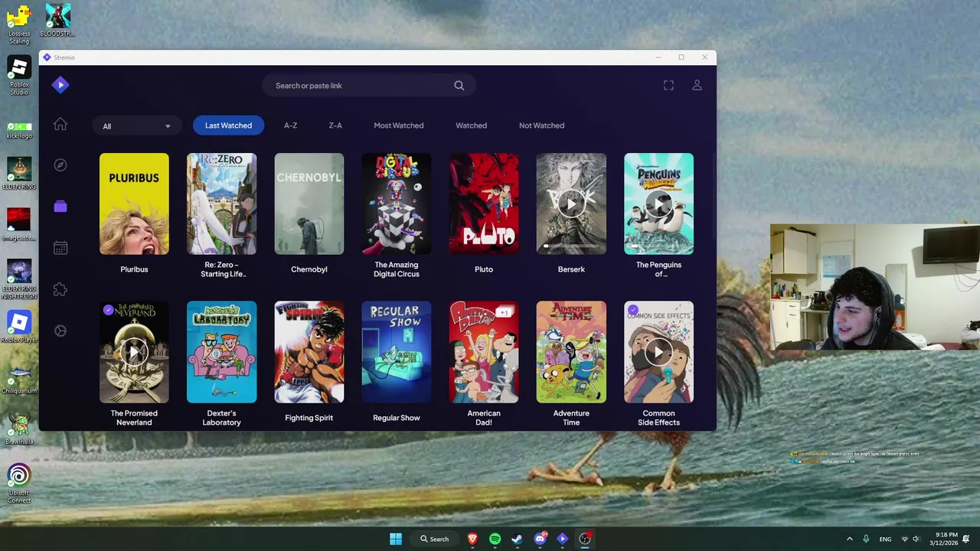
Task: Play Common Side Effects poster
Action: coord(658,352)
